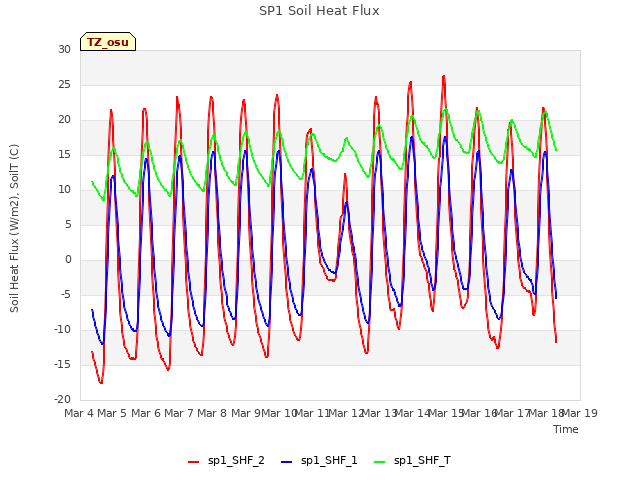Click the y-axis tick label 5
Viewport: 640px width, 480px height.
click(67, 224)
